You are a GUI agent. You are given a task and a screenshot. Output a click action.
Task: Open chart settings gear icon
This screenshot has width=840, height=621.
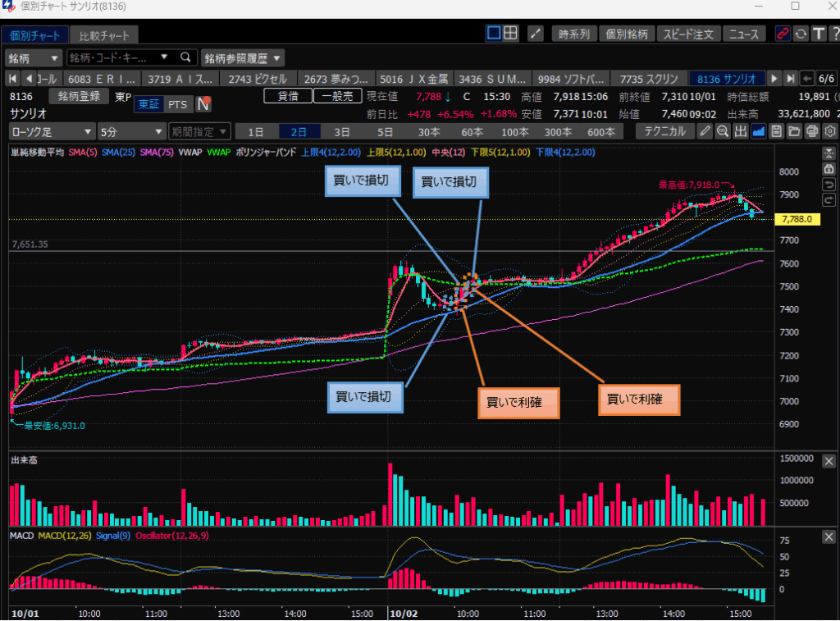click(830, 131)
